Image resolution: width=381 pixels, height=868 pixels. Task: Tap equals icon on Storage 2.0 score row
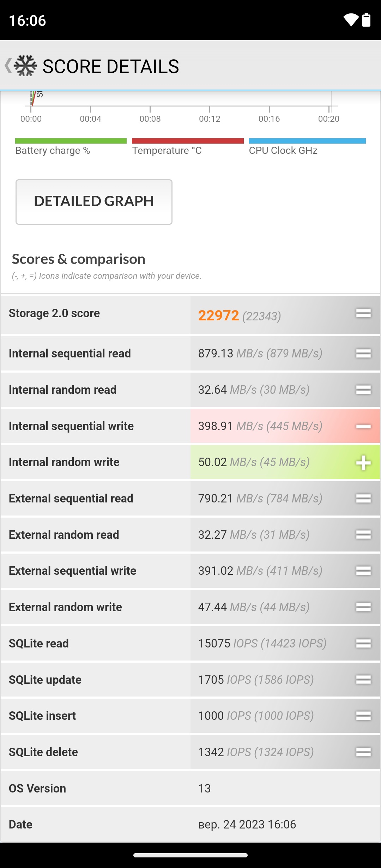363,313
